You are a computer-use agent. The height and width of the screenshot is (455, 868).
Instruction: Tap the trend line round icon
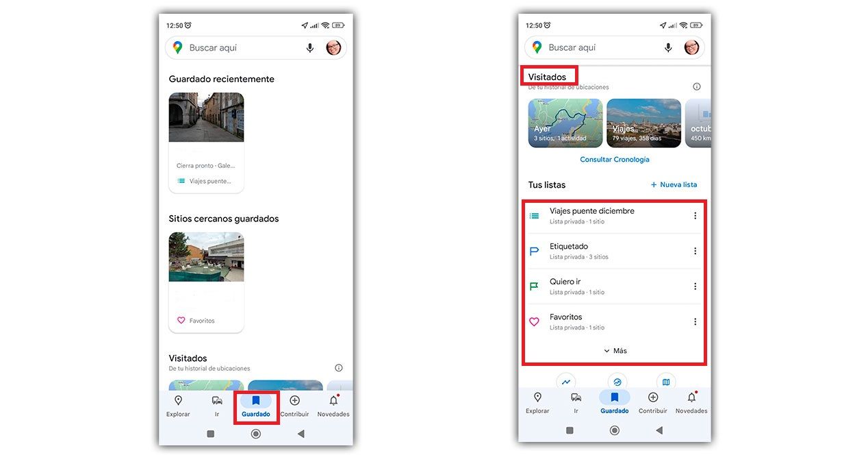(566, 382)
